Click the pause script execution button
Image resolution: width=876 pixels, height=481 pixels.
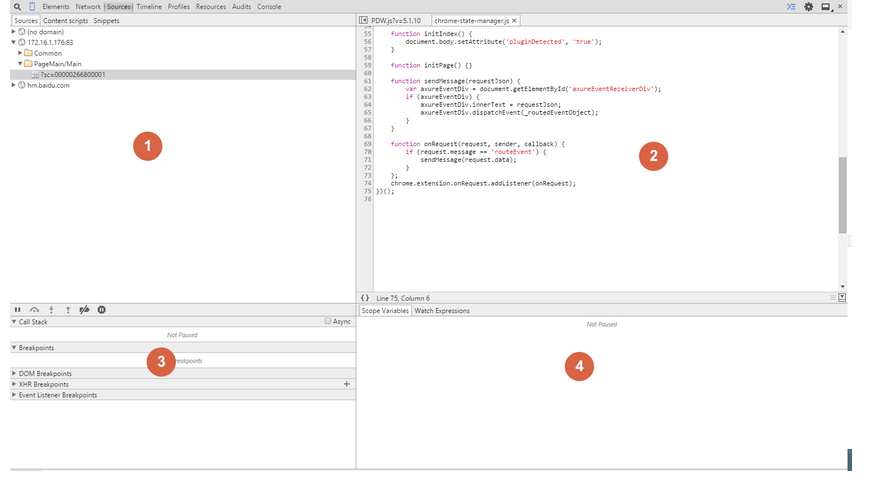(x=17, y=309)
